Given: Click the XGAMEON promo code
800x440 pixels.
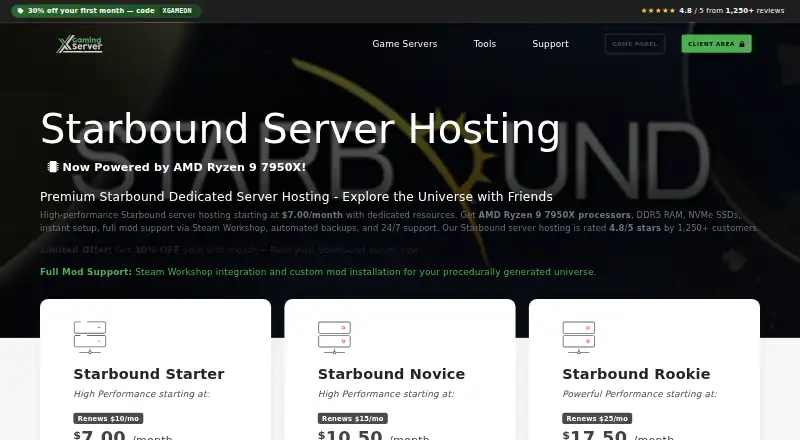Looking at the screenshot, I should pyautogui.click(x=177, y=11).
